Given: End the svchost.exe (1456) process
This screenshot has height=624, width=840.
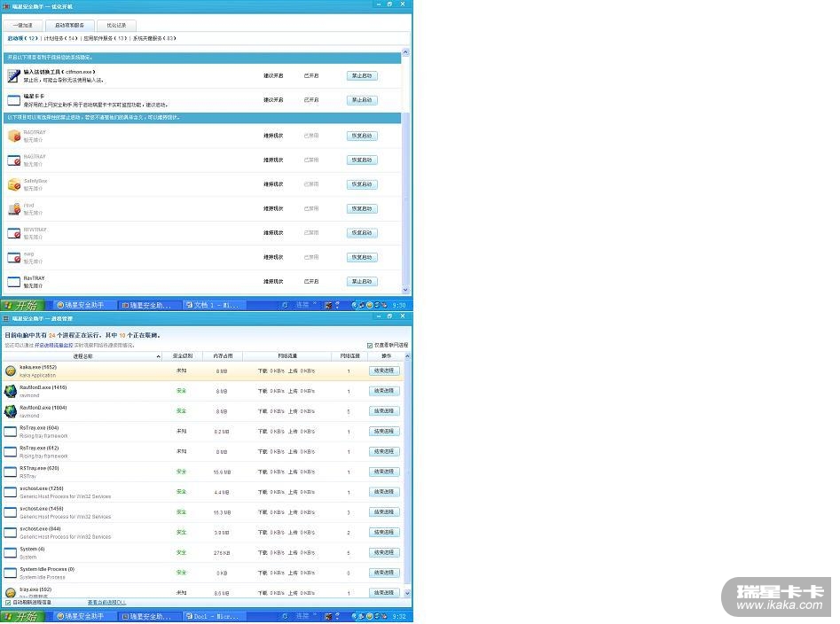Looking at the screenshot, I should [x=384, y=512].
